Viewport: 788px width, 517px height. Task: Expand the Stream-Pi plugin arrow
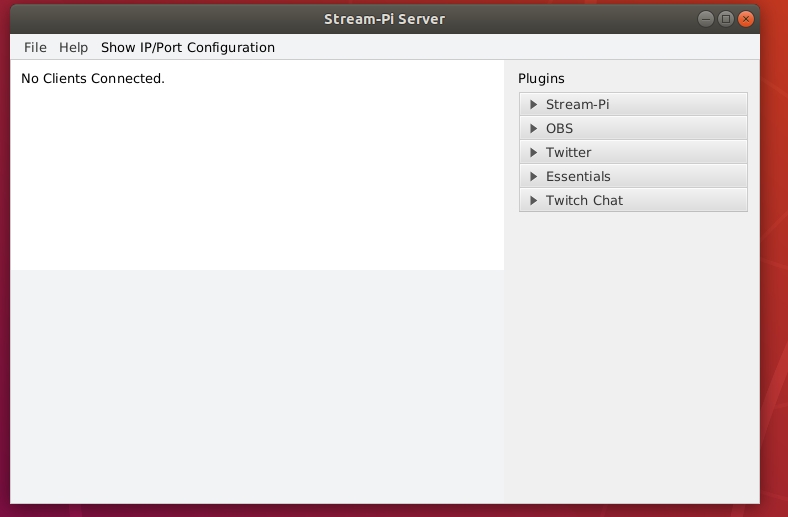tap(534, 105)
